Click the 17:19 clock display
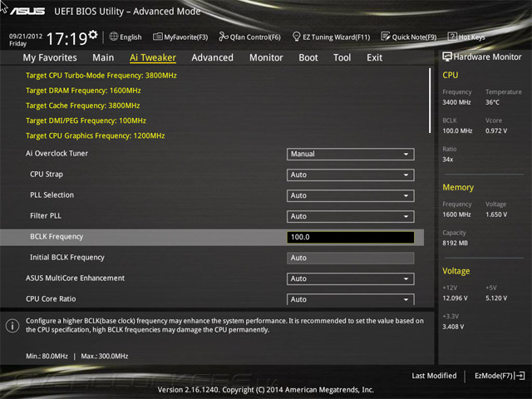The height and width of the screenshot is (399, 532). 66,38
